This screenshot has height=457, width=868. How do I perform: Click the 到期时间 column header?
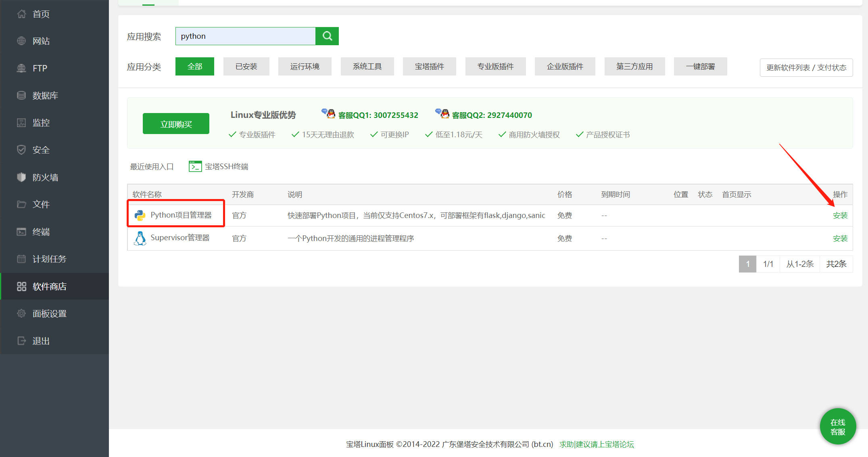tap(616, 195)
